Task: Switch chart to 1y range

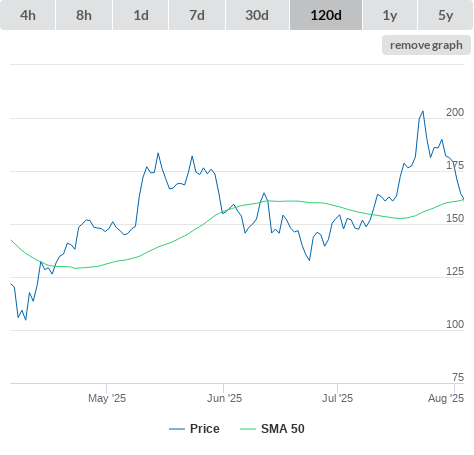Action: [x=390, y=15]
